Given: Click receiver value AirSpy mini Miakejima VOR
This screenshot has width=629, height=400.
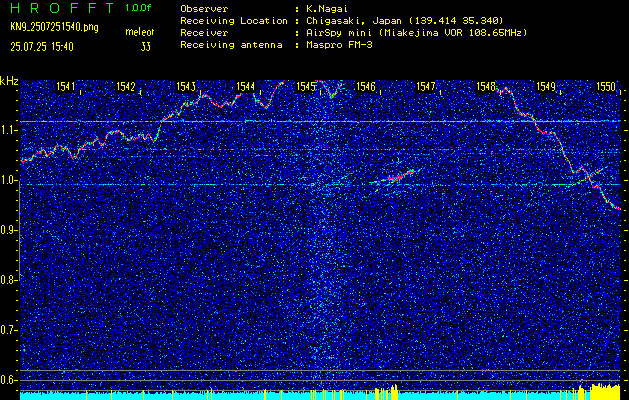Looking at the screenshot, I should coord(416,32).
